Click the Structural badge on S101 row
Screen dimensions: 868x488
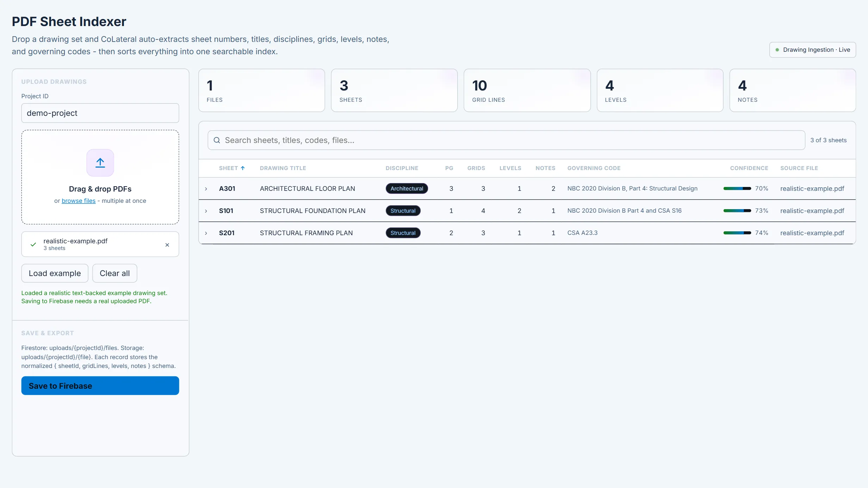403,211
